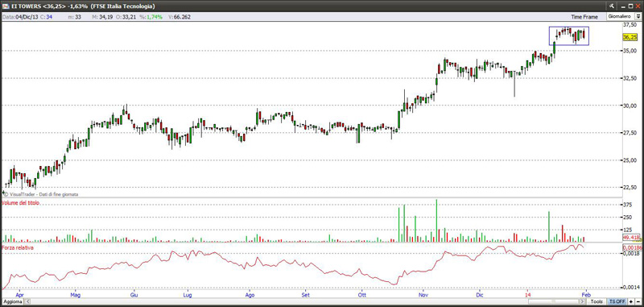
Task: Click the 'Forza relativa' panel label
Action: [x=18, y=248]
